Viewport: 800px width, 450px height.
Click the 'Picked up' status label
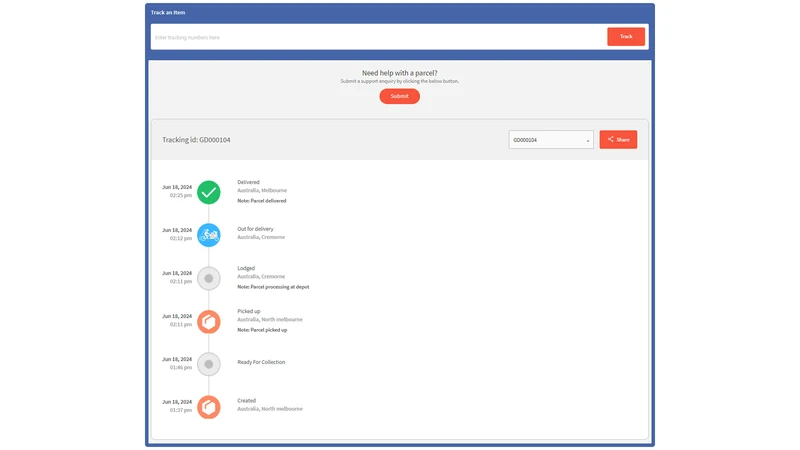pos(249,311)
